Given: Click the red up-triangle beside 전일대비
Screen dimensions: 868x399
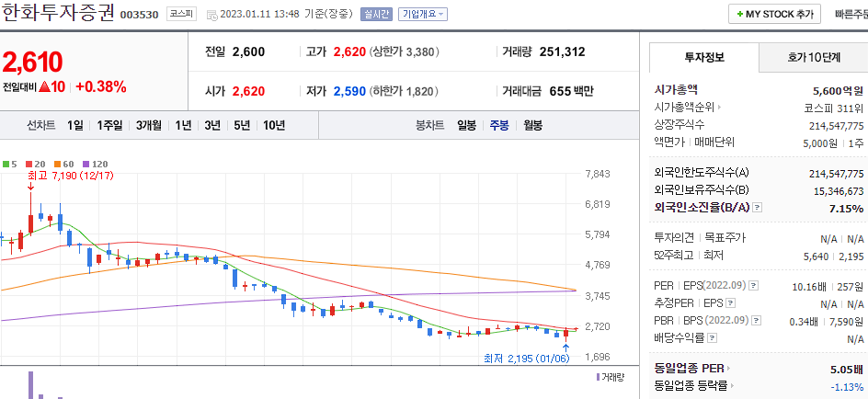Looking at the screenshot, I should click(x=45, y=87).
